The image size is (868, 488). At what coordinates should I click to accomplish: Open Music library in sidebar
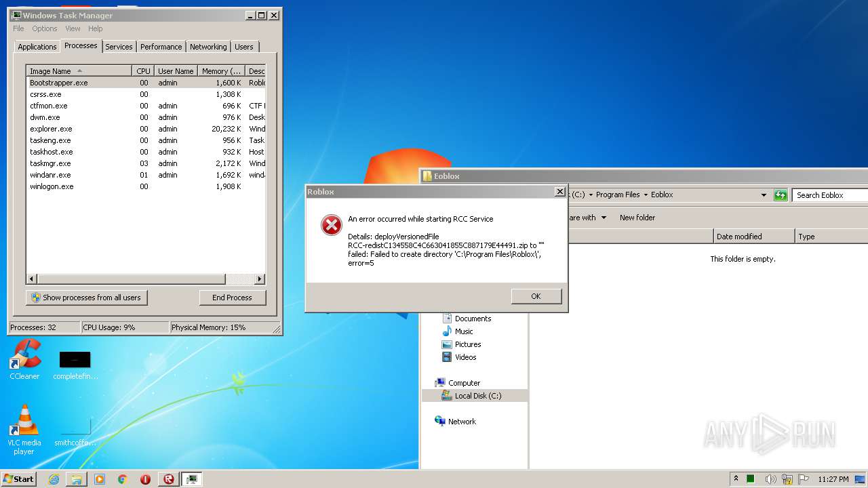tap(458, 331)
